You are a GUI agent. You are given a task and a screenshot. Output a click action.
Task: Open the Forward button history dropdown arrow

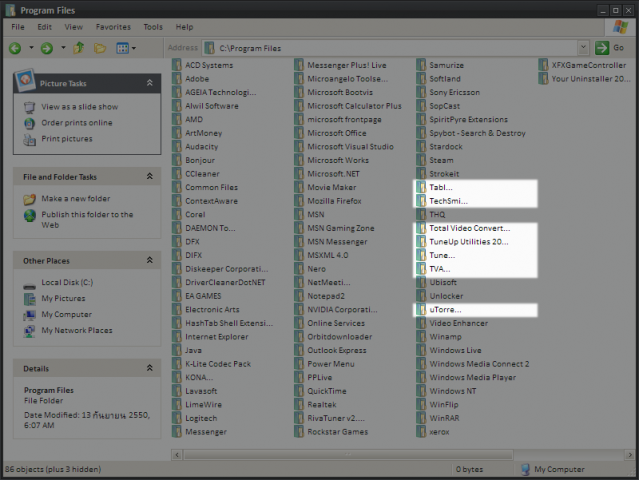point(63,48)
